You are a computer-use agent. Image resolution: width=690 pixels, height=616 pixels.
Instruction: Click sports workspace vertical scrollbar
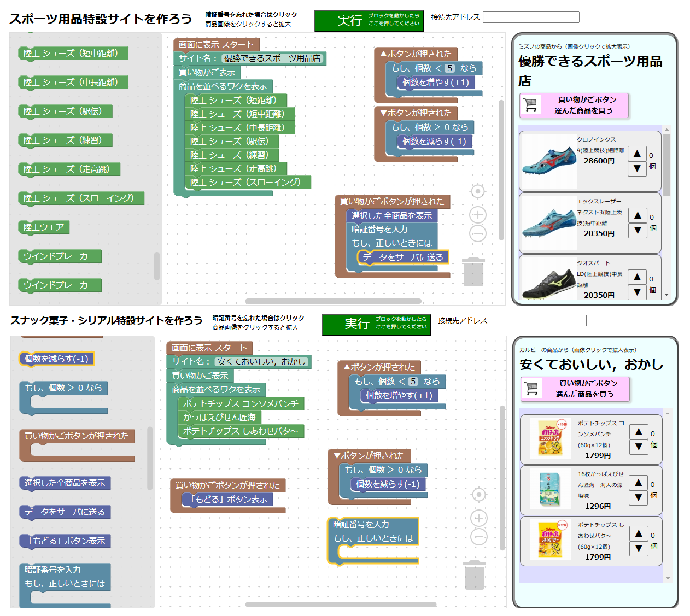pos(501,170)
